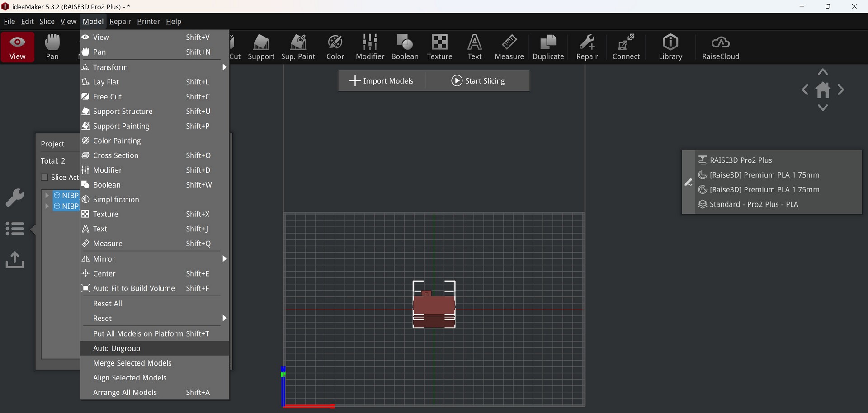Toggle the Slice Act checkbox

tap(44, 177)
